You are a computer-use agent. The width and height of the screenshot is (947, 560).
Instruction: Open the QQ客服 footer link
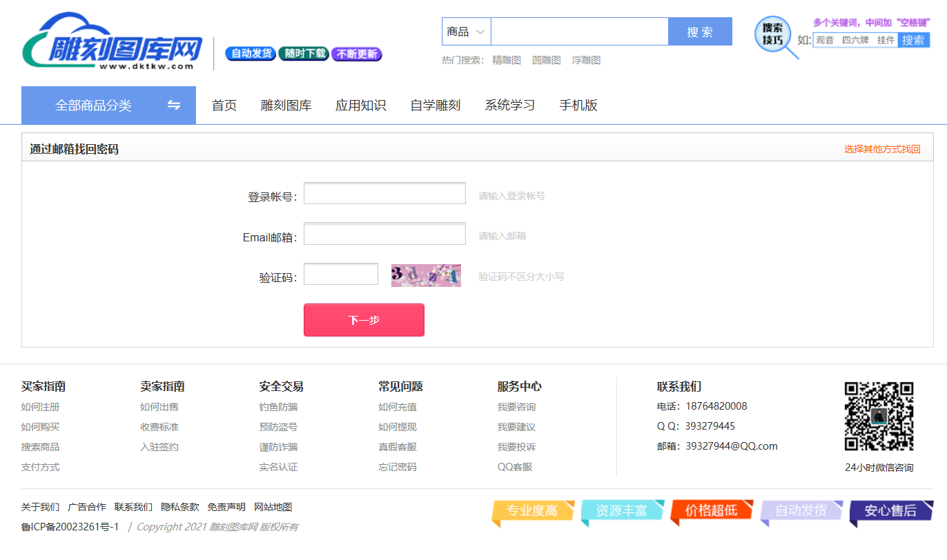coord(515,467)
